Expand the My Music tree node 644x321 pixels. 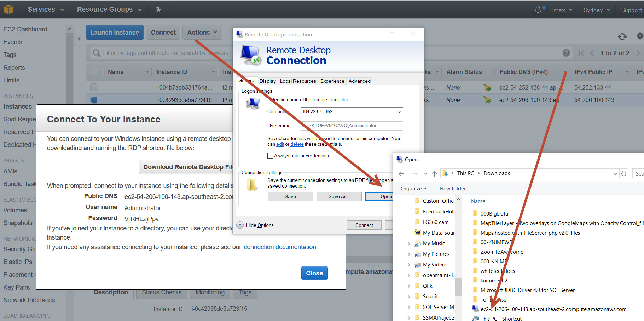(x=409, y=243)
